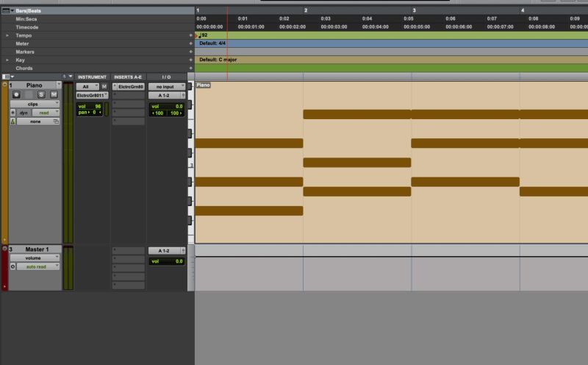Open Piano group assignment 'none' selector

[38, 121]
